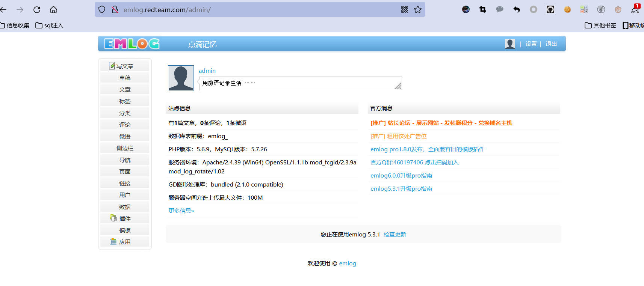The height and width of the screenshot is (286, 644).
Task: Open the 其他书签 bookmarks folder
Action: click(600, 26)
